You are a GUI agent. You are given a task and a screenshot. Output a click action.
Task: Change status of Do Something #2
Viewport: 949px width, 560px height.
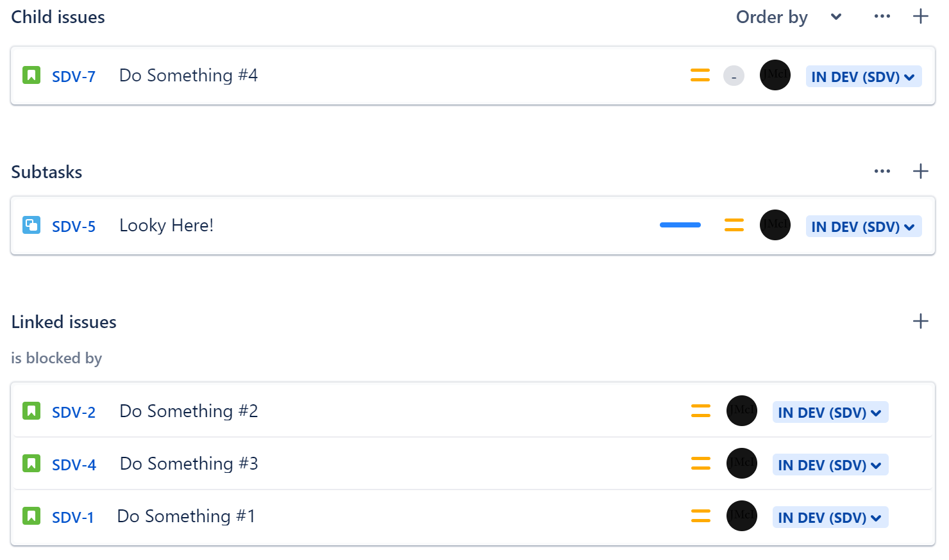click(830, 413)
